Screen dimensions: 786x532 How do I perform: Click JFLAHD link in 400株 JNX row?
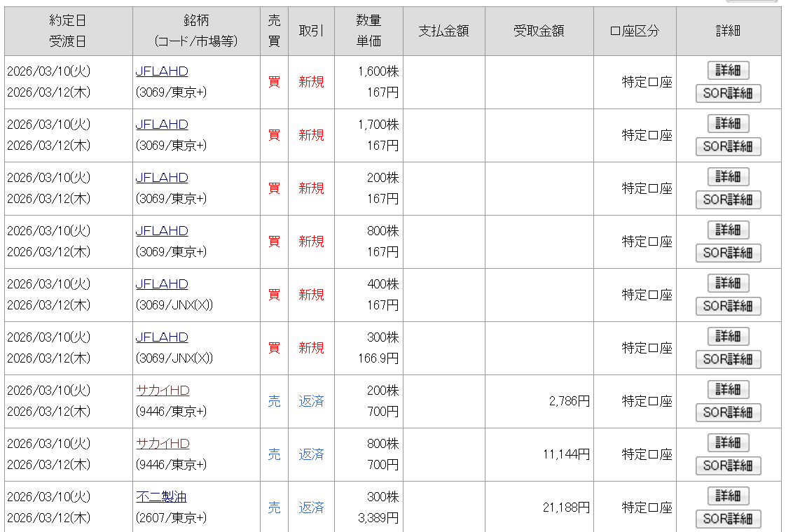click(x=162, y=284)
